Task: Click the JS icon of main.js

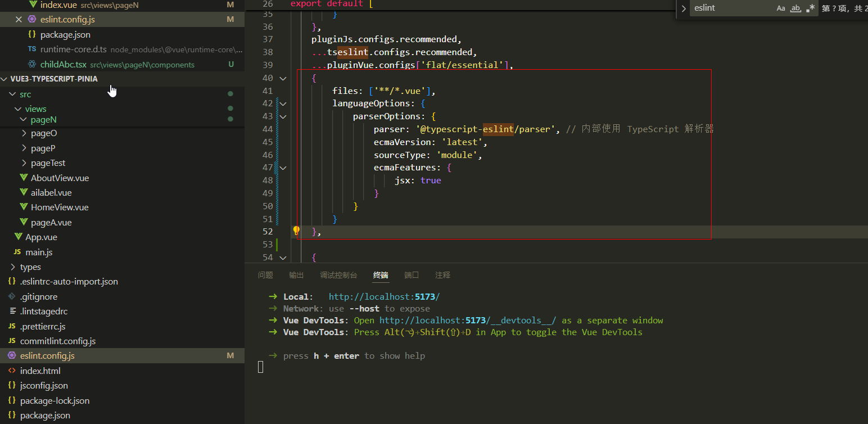Action: 17,252
